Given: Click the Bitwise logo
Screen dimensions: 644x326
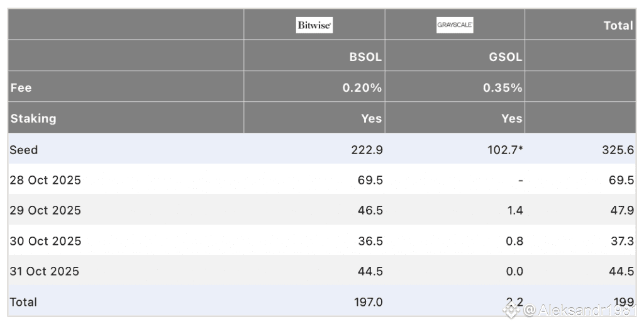Looking at the screenshot, I should (x=314, y=25).
